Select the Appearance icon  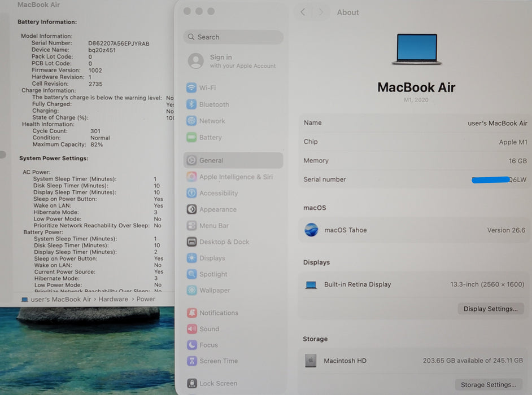click(x=191, y=209)
